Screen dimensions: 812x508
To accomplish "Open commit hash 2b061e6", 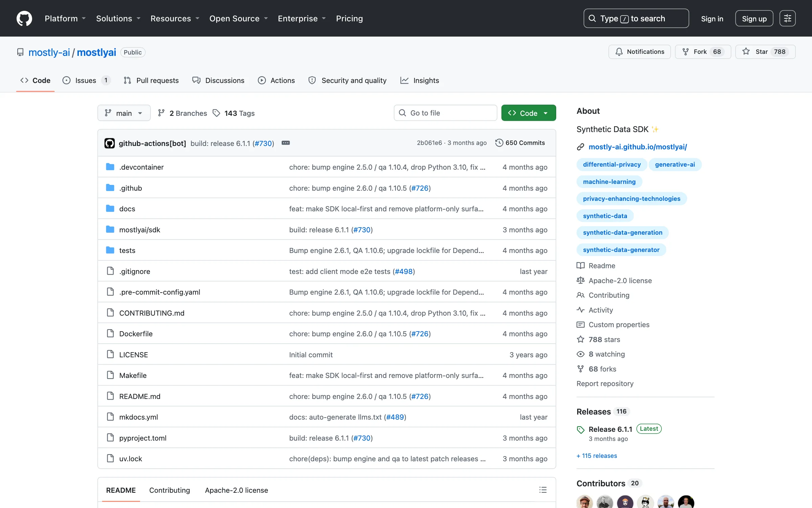I will (x=429, y=143).
